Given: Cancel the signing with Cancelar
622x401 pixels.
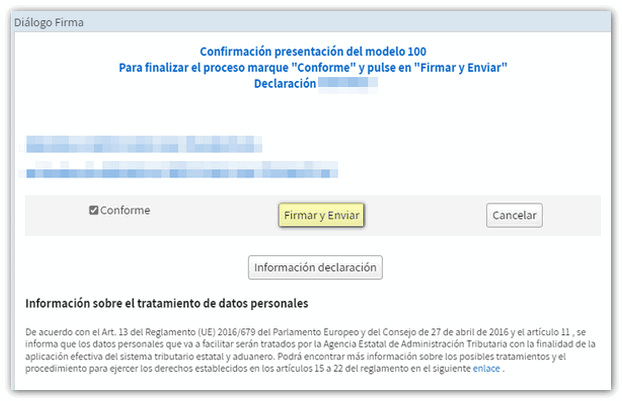Looking at the screenshot, I should 514,215.
